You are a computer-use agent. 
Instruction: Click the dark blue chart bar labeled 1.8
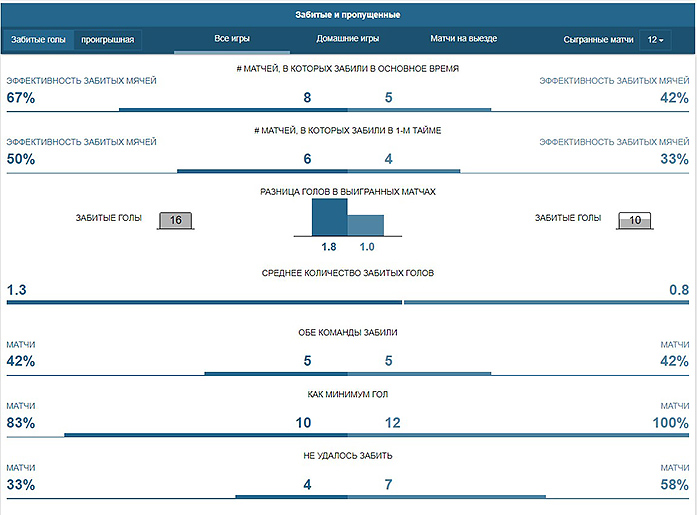[x=329, y=216]
